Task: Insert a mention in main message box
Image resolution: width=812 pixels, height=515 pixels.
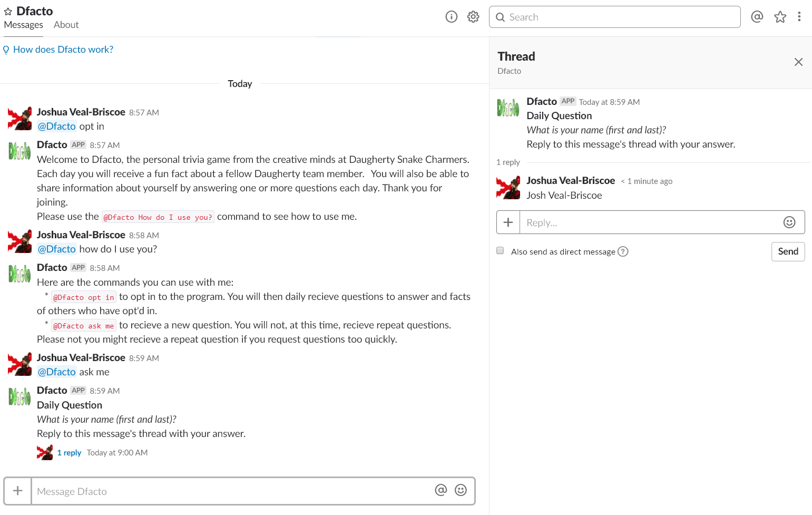Action: click(441, 491)
